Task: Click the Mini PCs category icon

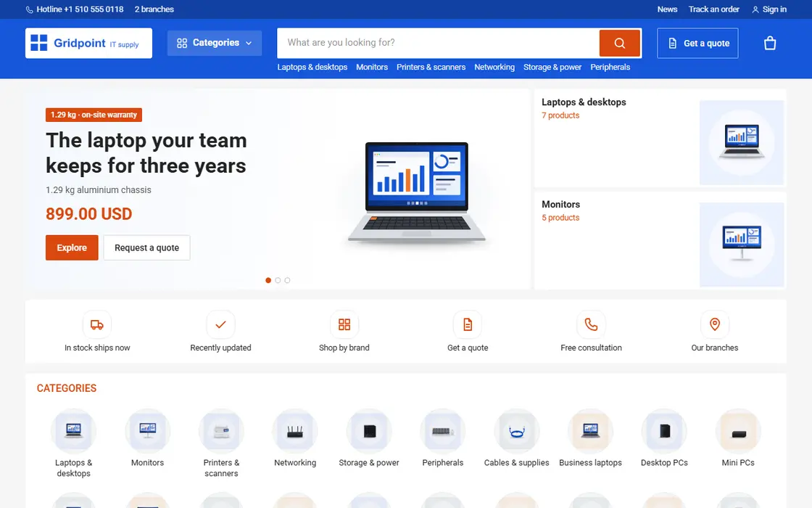Action: [x=739, y=431]
